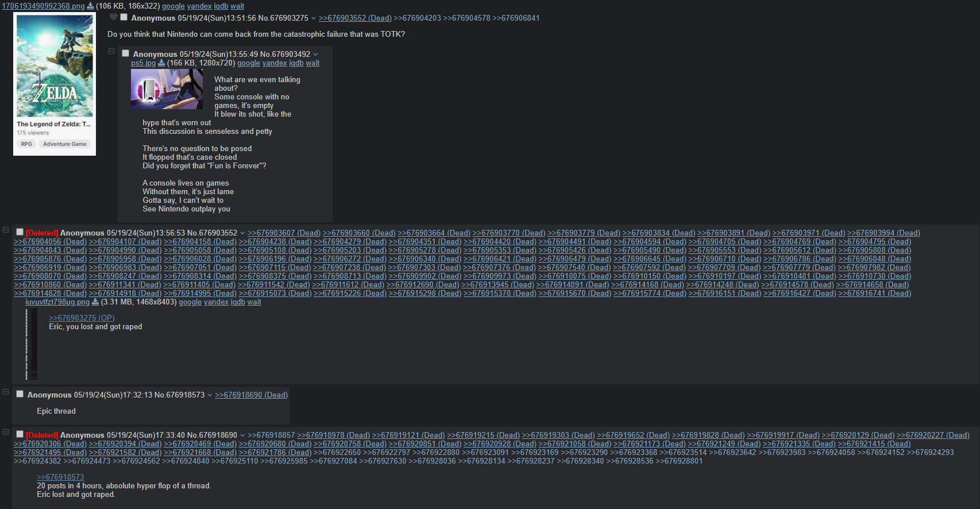Open the post menu arrow after No.676903275

tap(314, 18)
